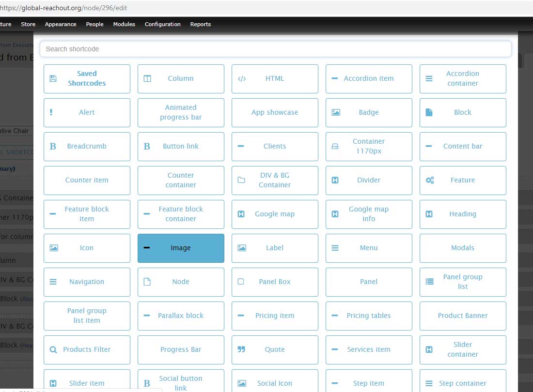Screen dimensions: 533x392
Task: Click the Social Icon picture icon
Action: point(242,383)
